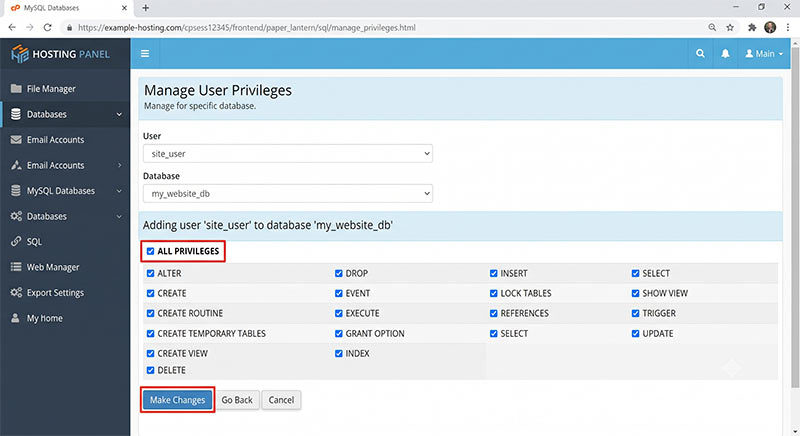Open browser extensions puzzle icon
Viewport: 800px width, 436px height.
[752, 28]
